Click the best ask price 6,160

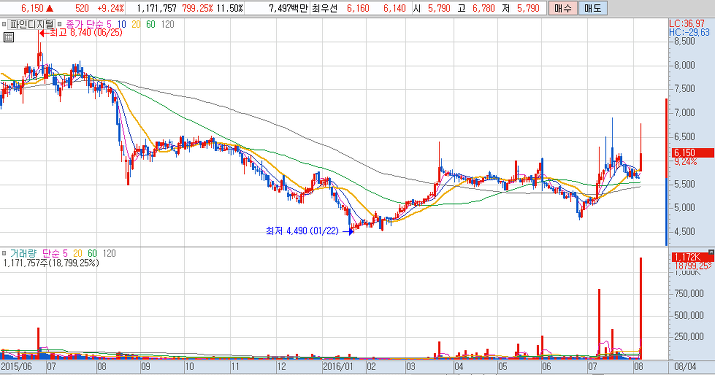pos(358,8)
